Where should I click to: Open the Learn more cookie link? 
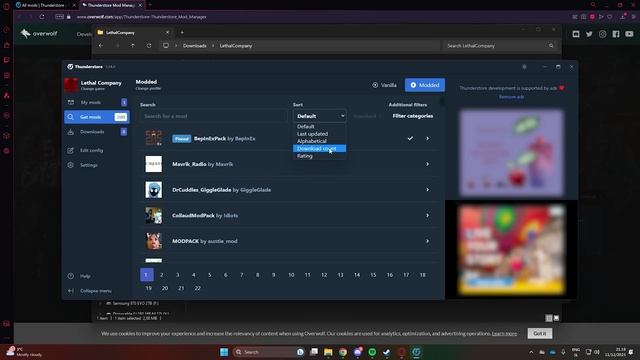click(x=504, y=333)
